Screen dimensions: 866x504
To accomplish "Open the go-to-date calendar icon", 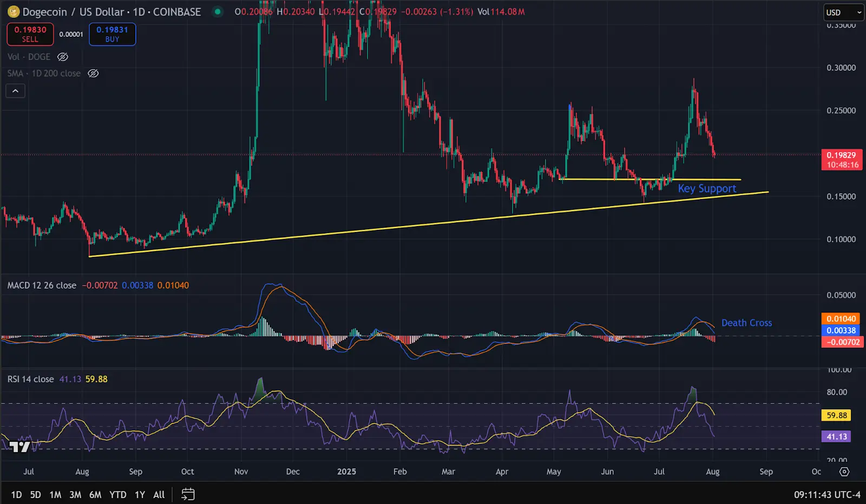I will click(x=188, y=494).
